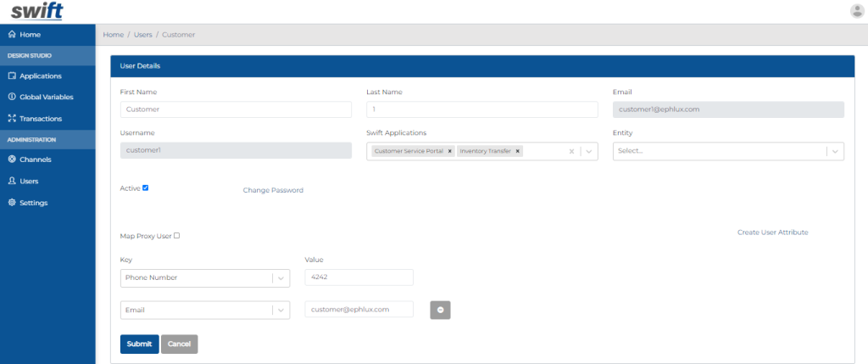The image size is (868, 364).
Task: Open Settings in the sidebar
Action: pos(33,203)
